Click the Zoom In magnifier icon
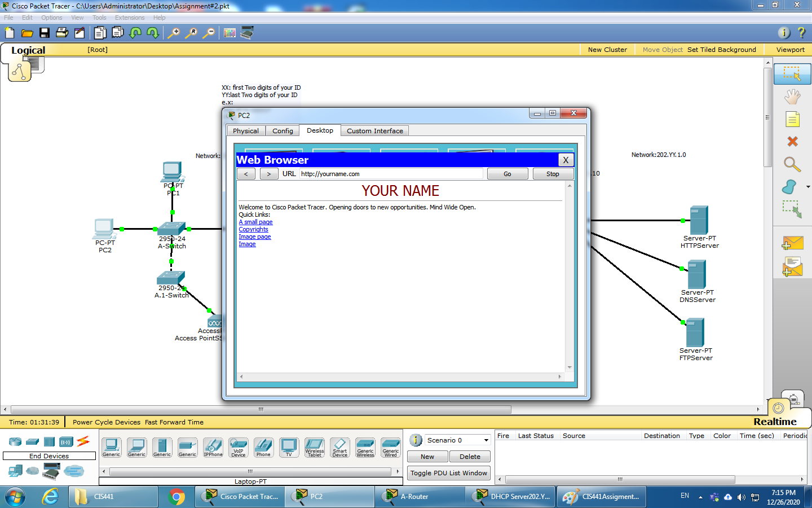The height and width of the screenshot is (508, 812). pyautogui.click(x=174, y=33)
